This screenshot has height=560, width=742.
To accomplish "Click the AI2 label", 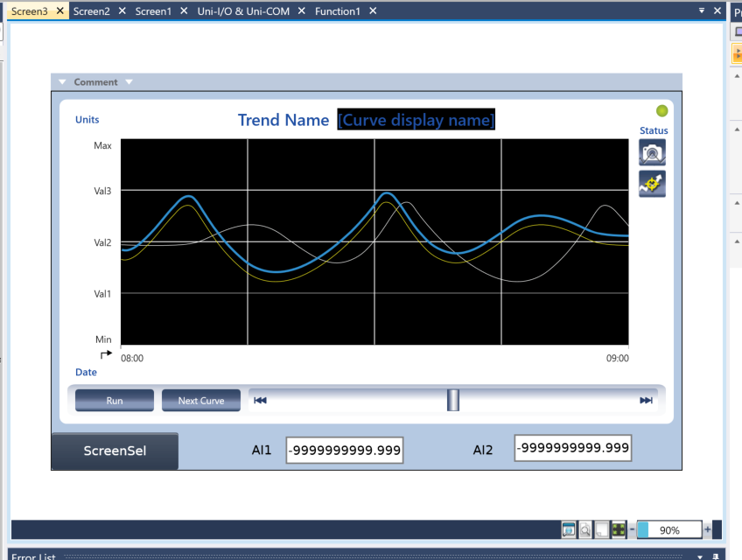I will pos(483,450).
